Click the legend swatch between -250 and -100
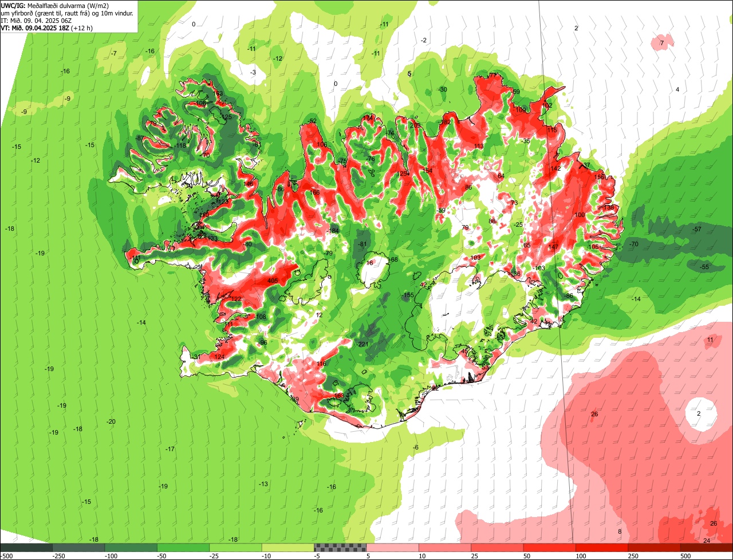 78,547
